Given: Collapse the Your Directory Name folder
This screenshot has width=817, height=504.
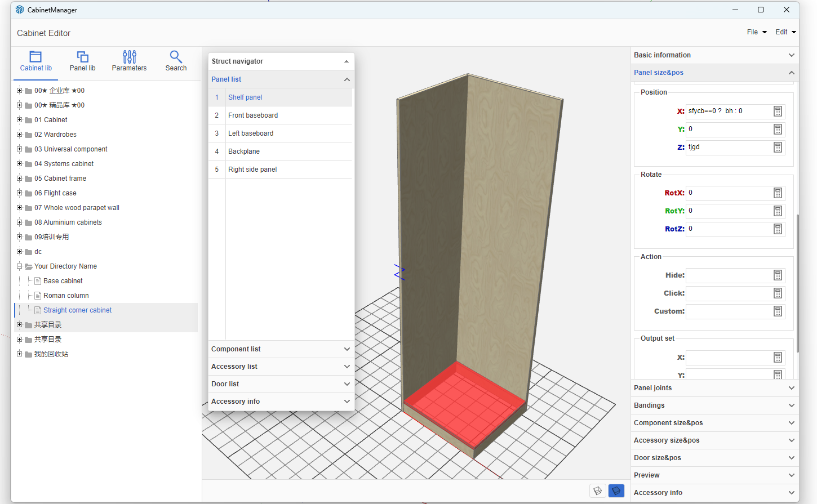Looking at the screenshot, I should click(x=20, y=266).
